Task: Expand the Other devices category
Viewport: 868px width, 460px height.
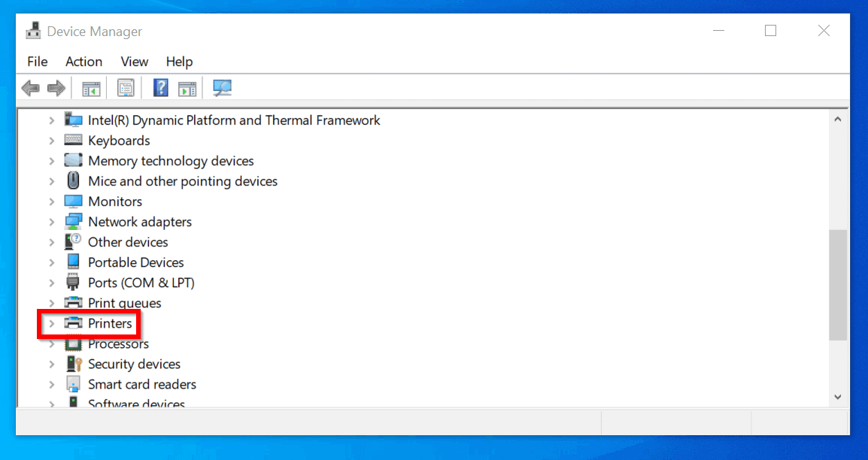Action: [50, 241]
